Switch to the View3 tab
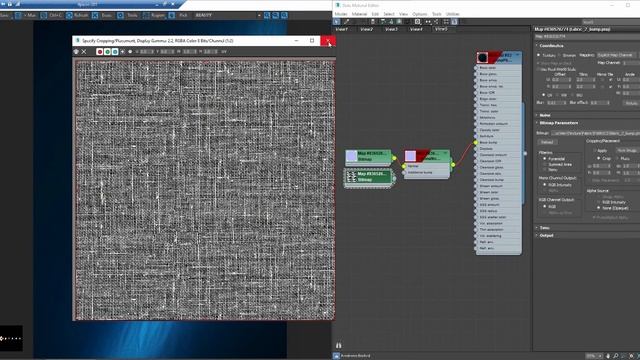Screen dimensions: 640x360 [x=391, y=29]
